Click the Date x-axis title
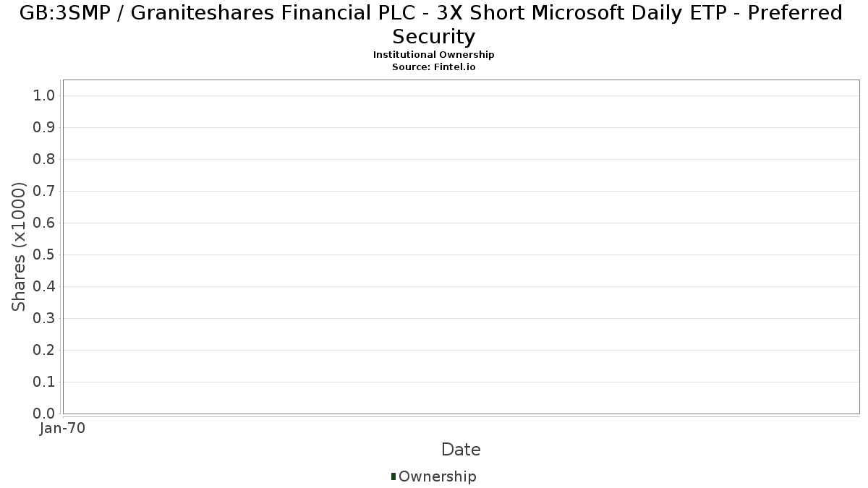The height and width of the screenshot is (488, 868). pos(461,450)
